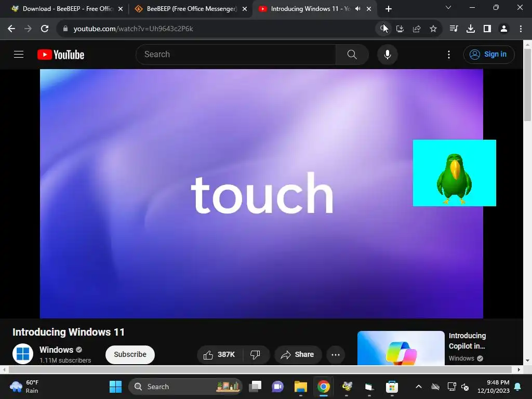This screenshot has height=399, width=532.
Task: Open Chrome downloads icon
Action: pos(470,29)
